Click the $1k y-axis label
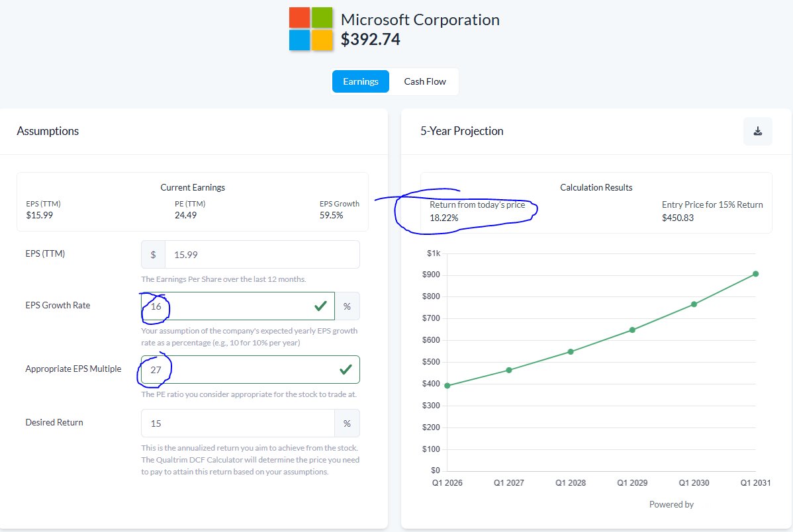793x532 pixels. (434, 253)
